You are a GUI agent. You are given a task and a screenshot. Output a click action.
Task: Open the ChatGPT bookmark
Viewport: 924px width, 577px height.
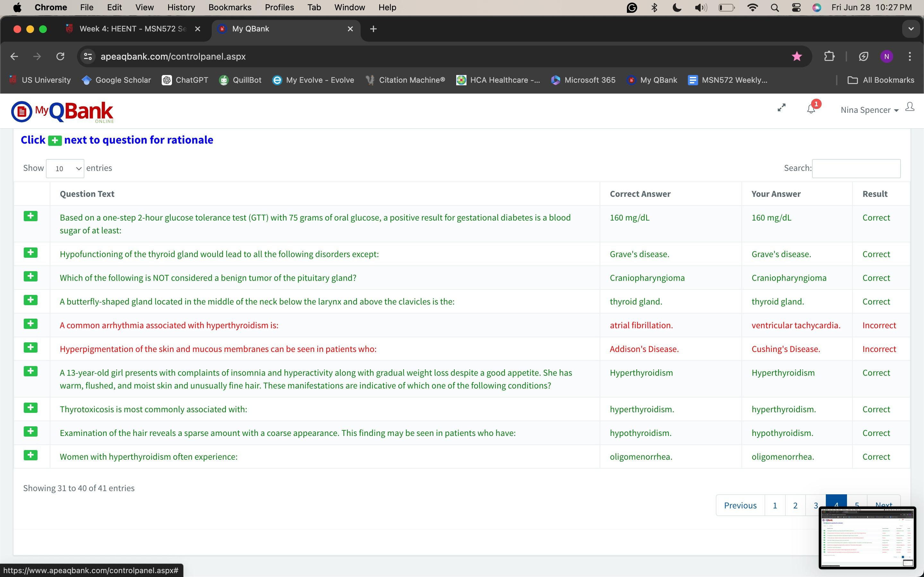coord(185,80)
